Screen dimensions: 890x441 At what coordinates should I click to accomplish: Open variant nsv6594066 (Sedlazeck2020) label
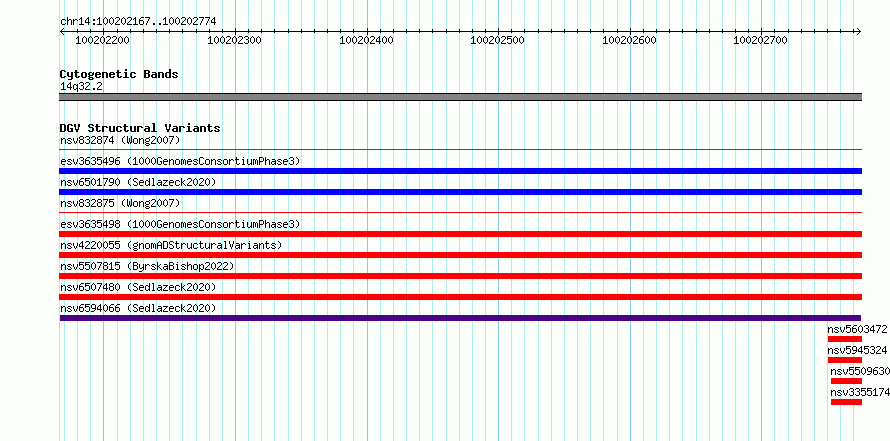click(138, 308)
